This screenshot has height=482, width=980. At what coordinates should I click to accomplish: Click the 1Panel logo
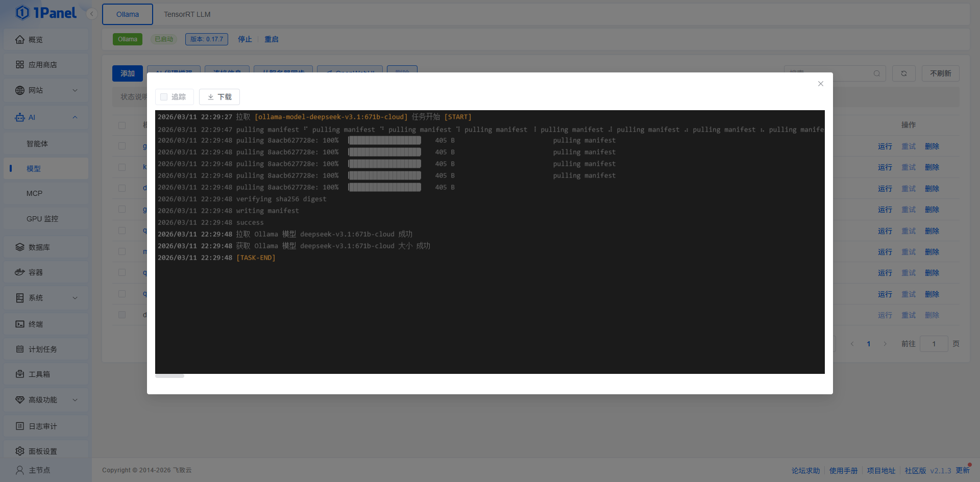(46, 13)
